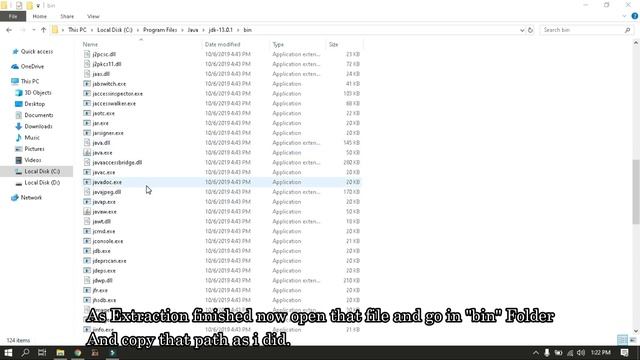Open Help via the blue question icon
This screenshot has height=360, width=640.
coord(634,16)
